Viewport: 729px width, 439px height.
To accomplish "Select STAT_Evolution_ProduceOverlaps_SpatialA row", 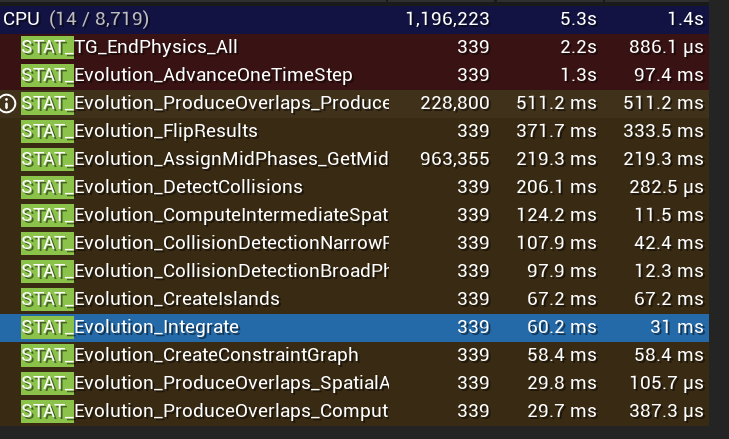I will click(354, 383).
